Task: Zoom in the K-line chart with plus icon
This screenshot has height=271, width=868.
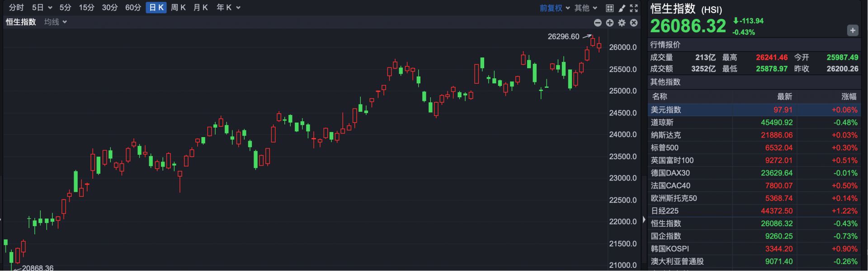Action: tap(610, 23)
